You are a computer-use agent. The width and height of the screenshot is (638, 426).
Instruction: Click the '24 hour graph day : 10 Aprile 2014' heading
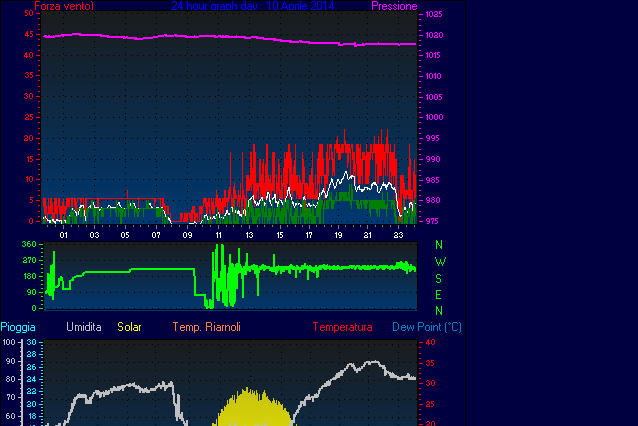pos(253,6)
